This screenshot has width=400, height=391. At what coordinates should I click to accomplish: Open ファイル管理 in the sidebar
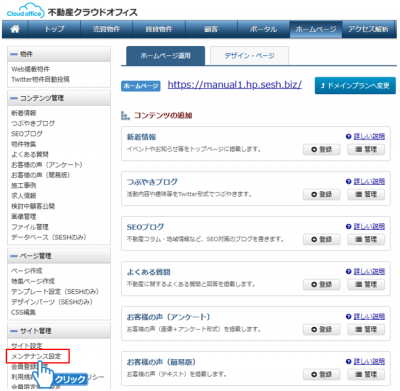click(30, 227)
